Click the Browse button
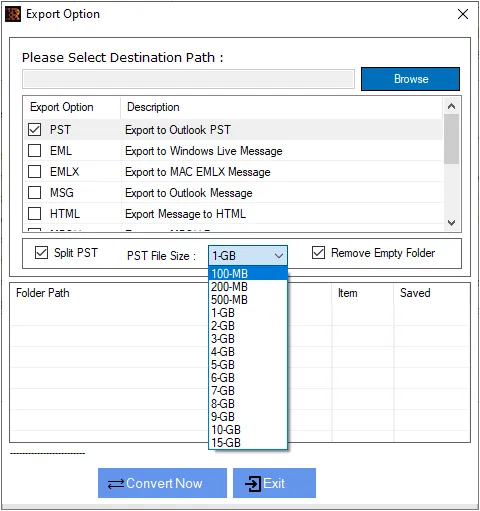The image size is (480, 511). pos(410,79)
